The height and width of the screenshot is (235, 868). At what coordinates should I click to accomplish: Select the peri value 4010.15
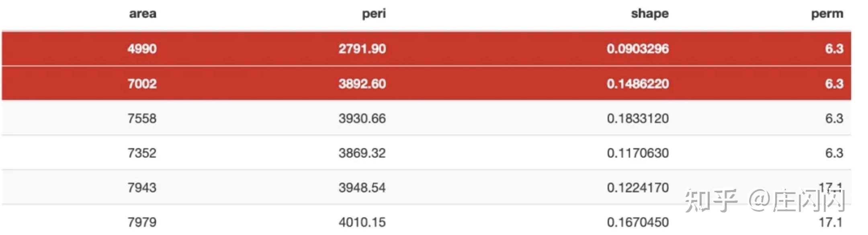click(x=362, y=222)
